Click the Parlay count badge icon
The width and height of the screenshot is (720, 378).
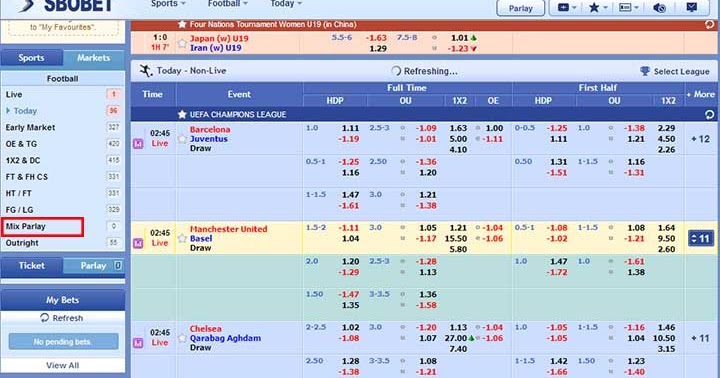(x=118, y=265)
